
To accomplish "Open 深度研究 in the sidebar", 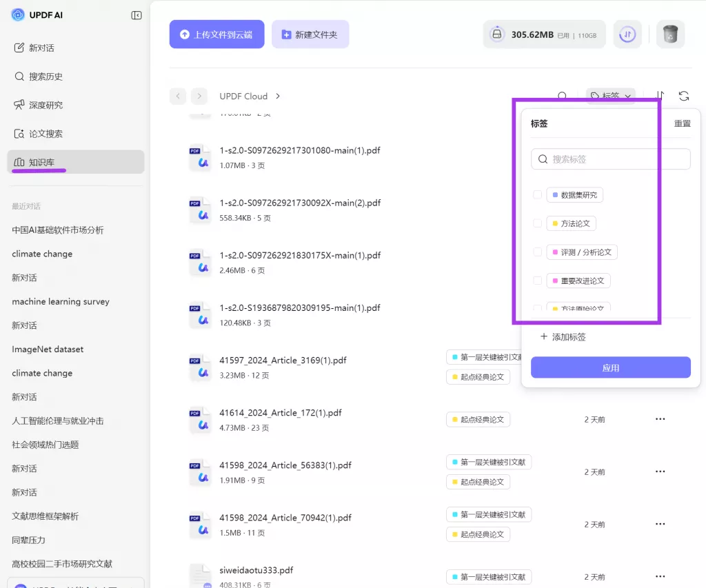I will tap(46, 105).
